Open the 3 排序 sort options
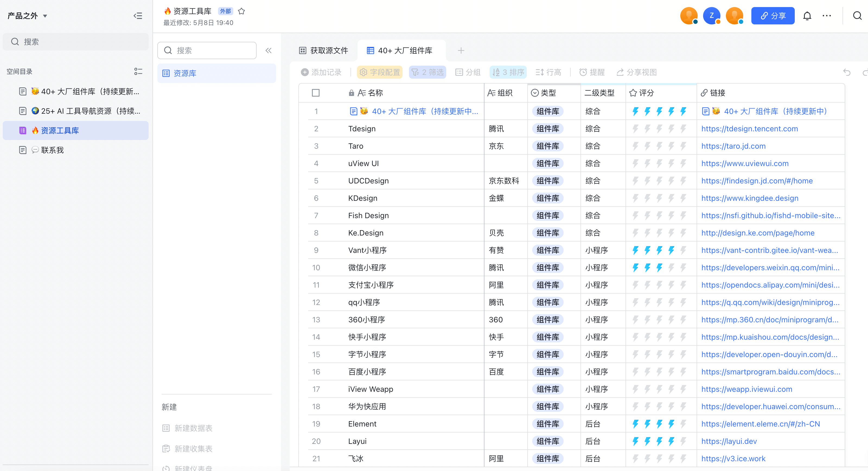 508,72
